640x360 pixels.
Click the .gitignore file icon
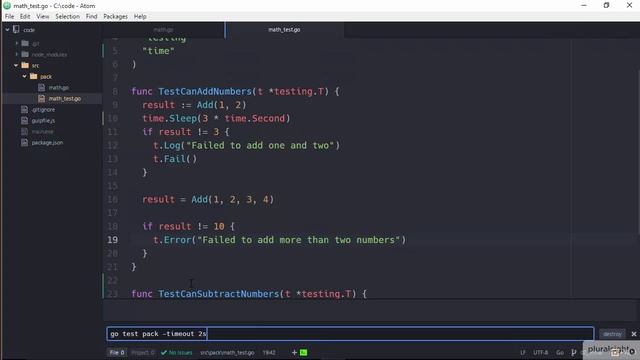point(24,109)
